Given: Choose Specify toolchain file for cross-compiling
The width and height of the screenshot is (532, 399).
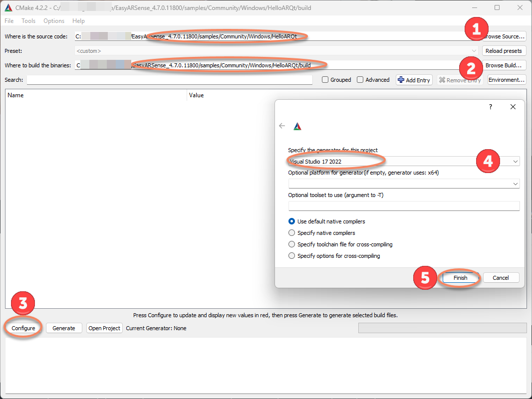Looking at the screenshot, I should (292, 244).
